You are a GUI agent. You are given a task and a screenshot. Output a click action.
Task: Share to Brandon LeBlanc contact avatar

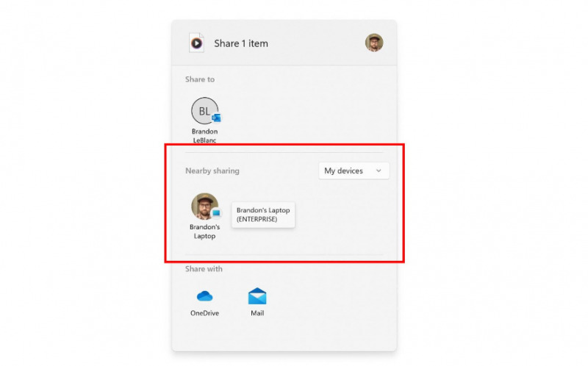204,111
